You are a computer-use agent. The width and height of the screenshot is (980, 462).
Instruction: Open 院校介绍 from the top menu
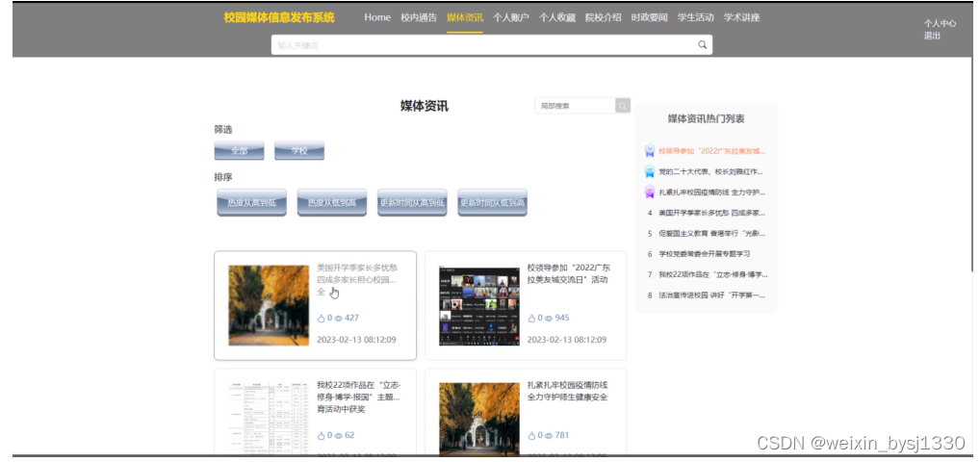[604, 17]
